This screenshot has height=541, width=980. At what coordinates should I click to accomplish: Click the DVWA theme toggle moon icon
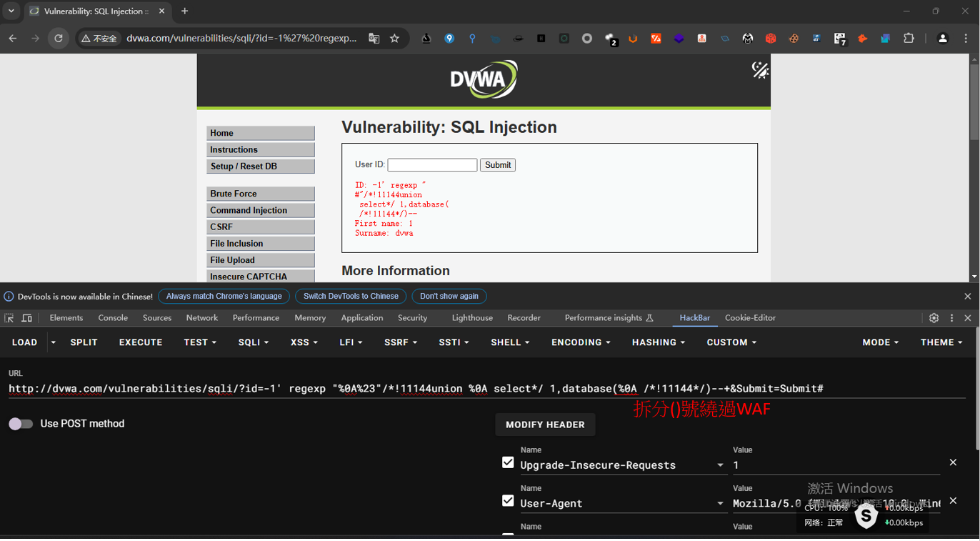click(x=760, y=69)
